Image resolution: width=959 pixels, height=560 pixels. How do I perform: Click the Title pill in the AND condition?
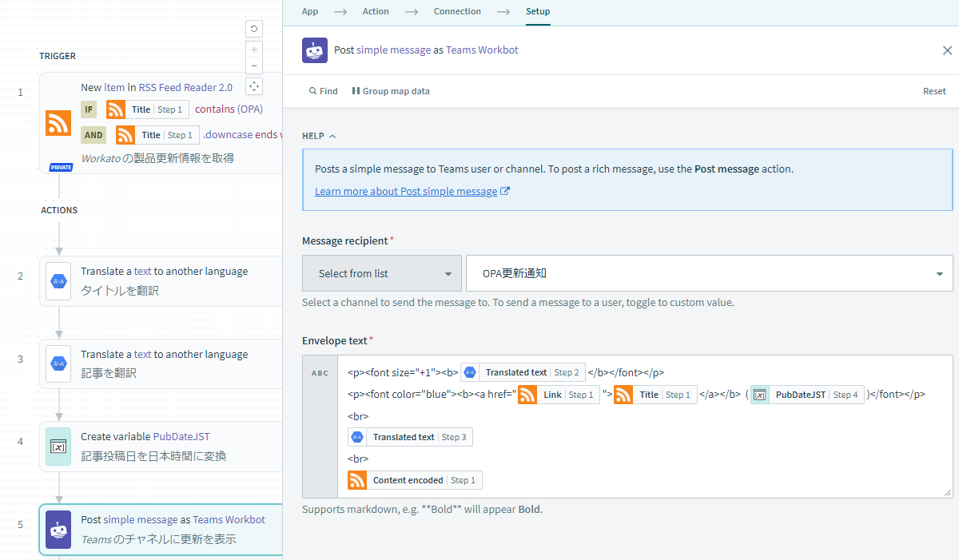click(x=157, y=135)
